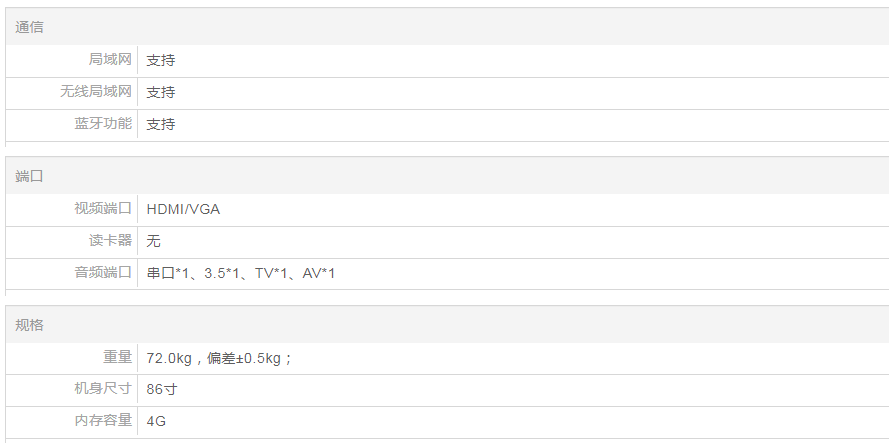Click the 通信 section header

point(29,27)
